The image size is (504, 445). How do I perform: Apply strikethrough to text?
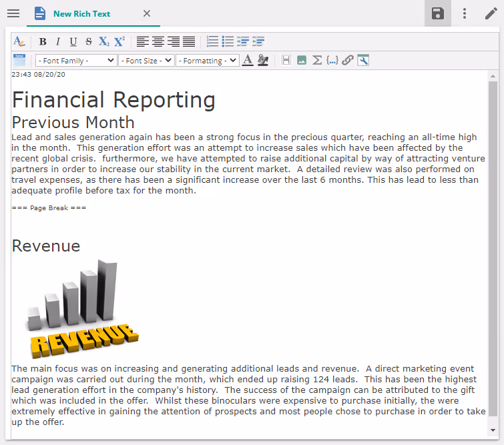point(89,42)
